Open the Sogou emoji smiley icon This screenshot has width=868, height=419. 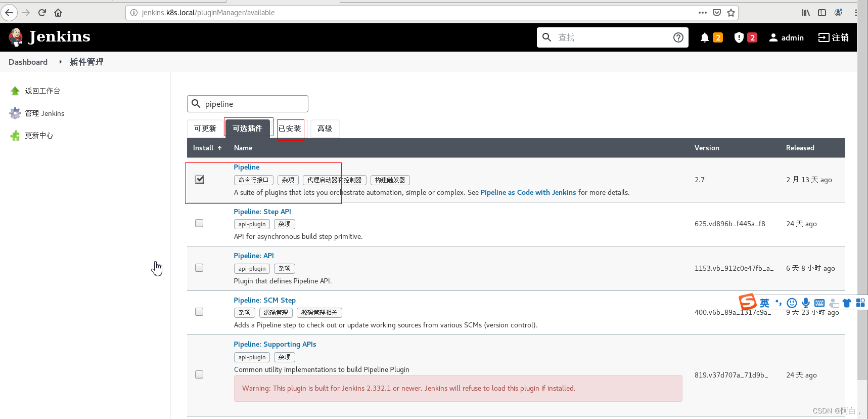792,303
